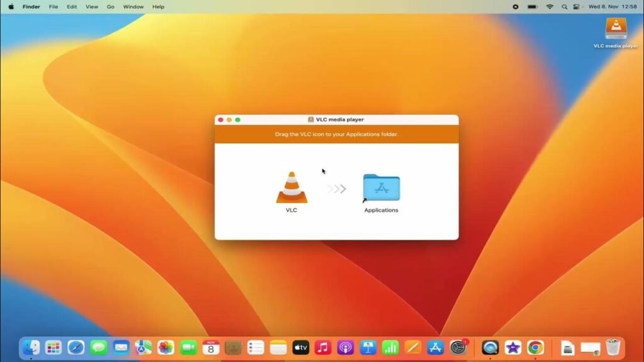Open the Applications folder shortcut in the installer
Viewport: 644px width, 362px height.
(380, 187)
